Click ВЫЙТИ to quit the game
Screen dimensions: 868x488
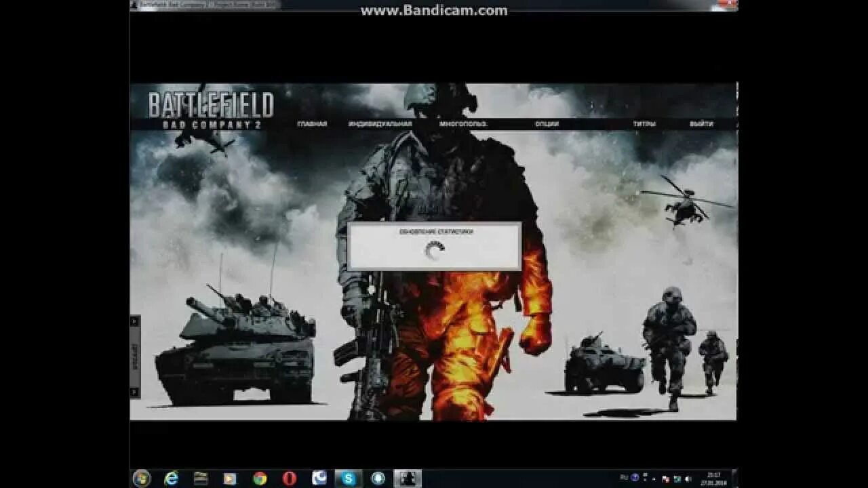pyautogui.click(x=702, y=124)
